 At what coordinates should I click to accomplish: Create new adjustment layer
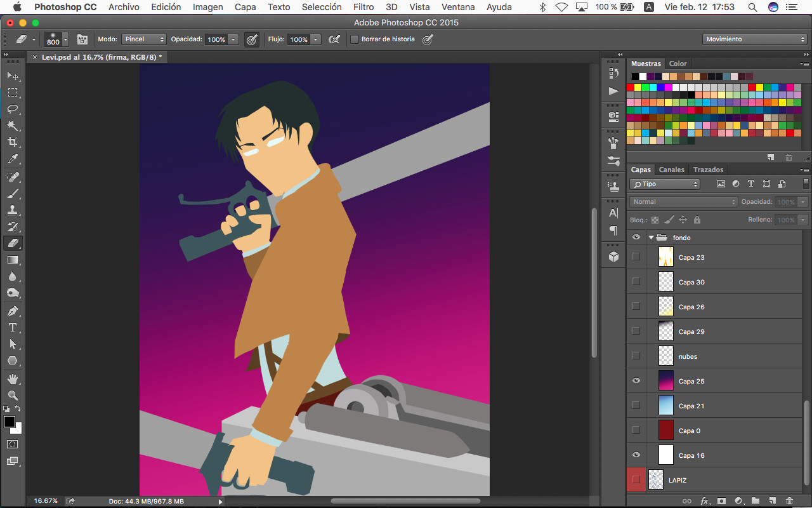click(738, 501)
